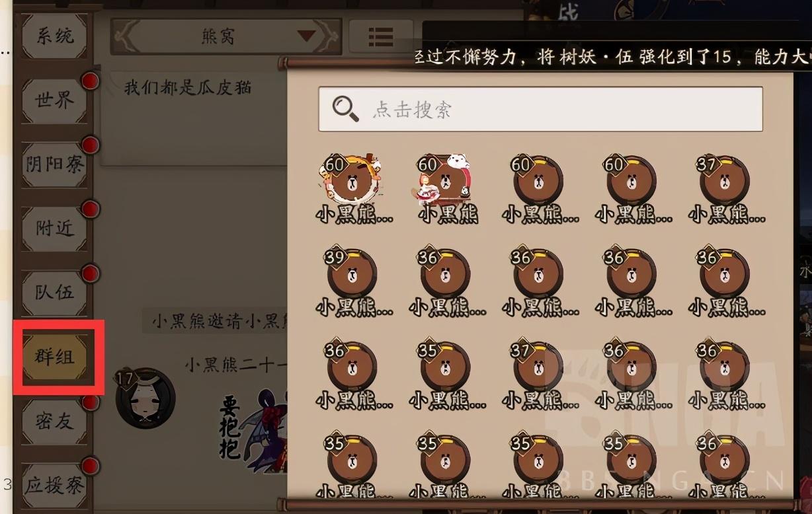
Task: Open the 系统 chat channel tab
Action: 55,36
